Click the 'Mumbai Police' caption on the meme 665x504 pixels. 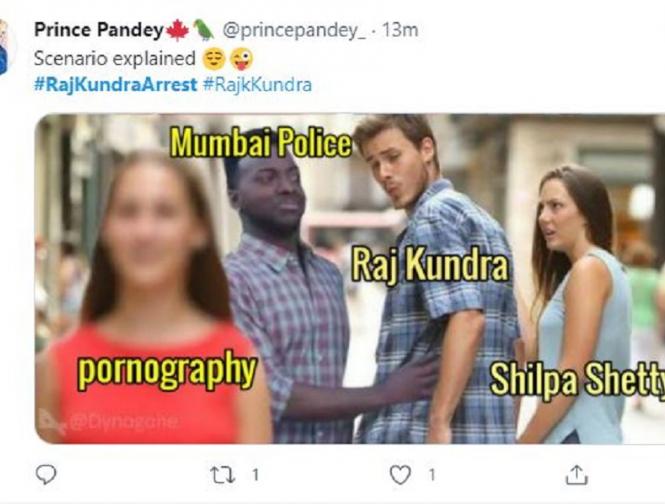[261, 143]
